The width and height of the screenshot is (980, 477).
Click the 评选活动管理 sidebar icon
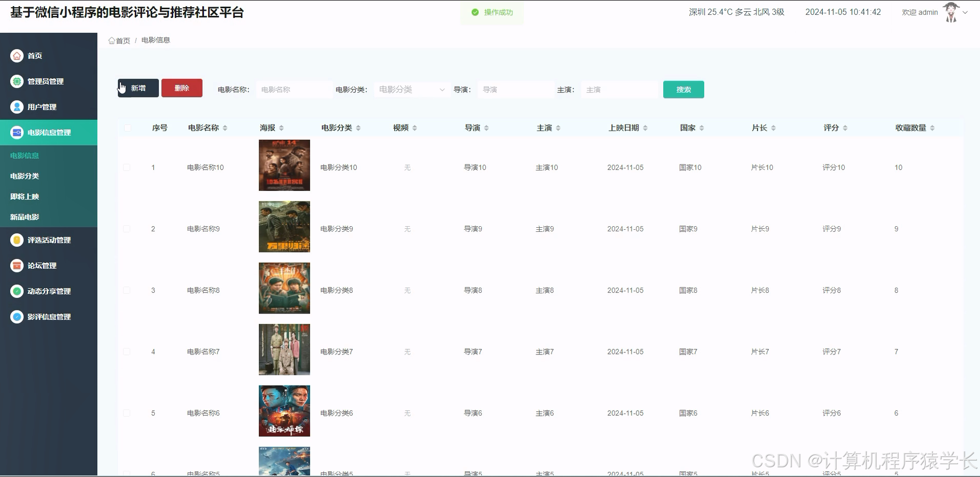click(17, 240)
